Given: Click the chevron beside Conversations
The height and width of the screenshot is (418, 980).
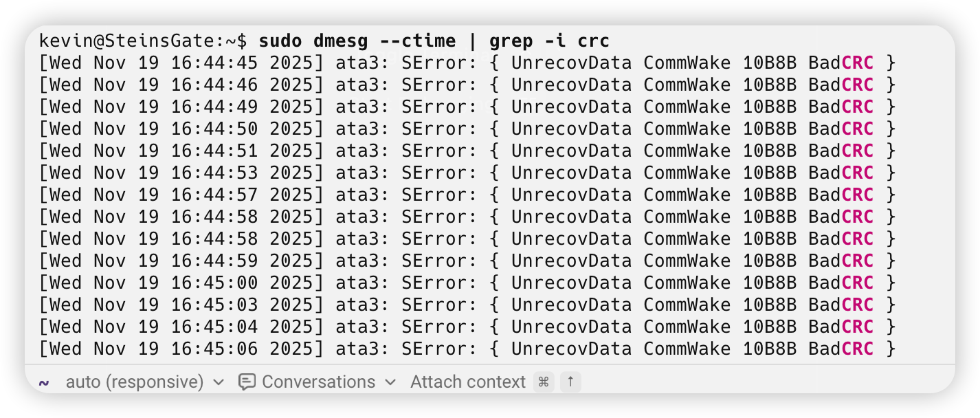Looking at the screenshot, I should [x=390, y=382].
